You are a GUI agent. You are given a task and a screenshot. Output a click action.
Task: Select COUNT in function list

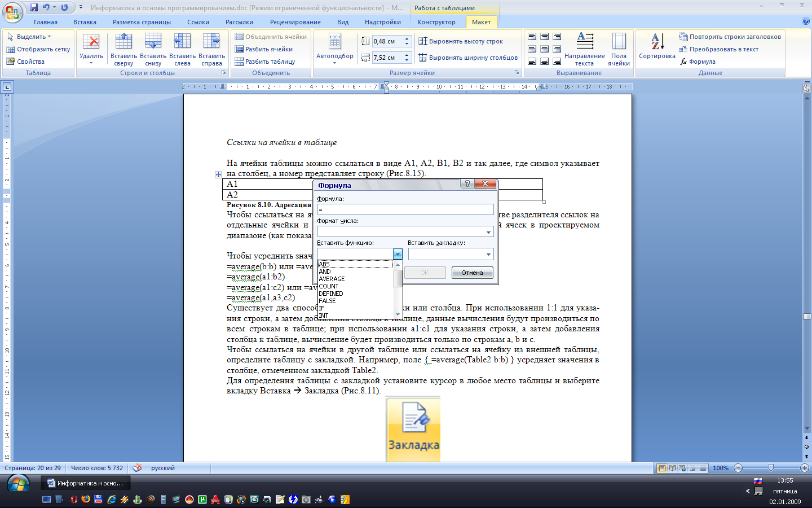coord(355,286)
